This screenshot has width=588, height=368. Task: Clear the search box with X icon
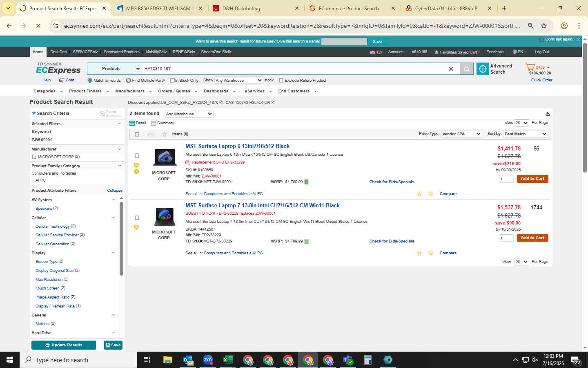click(x=451, y=69)
